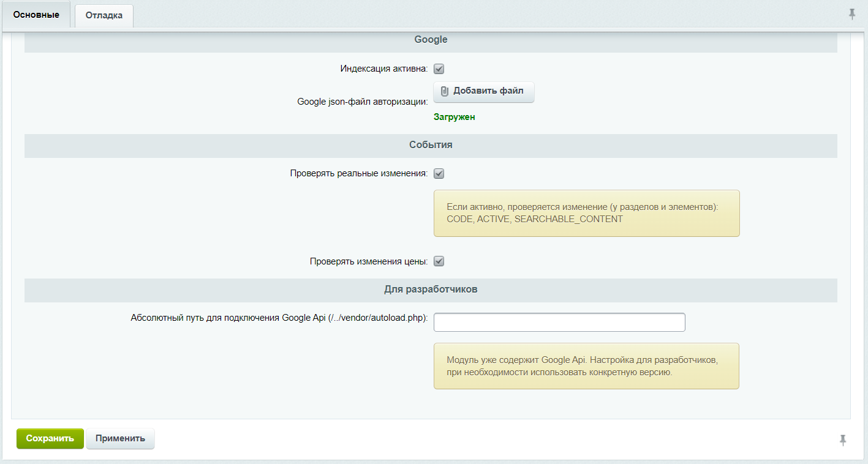
Task: Focus the Google Api absolute path field
Action: click(559, 322)
